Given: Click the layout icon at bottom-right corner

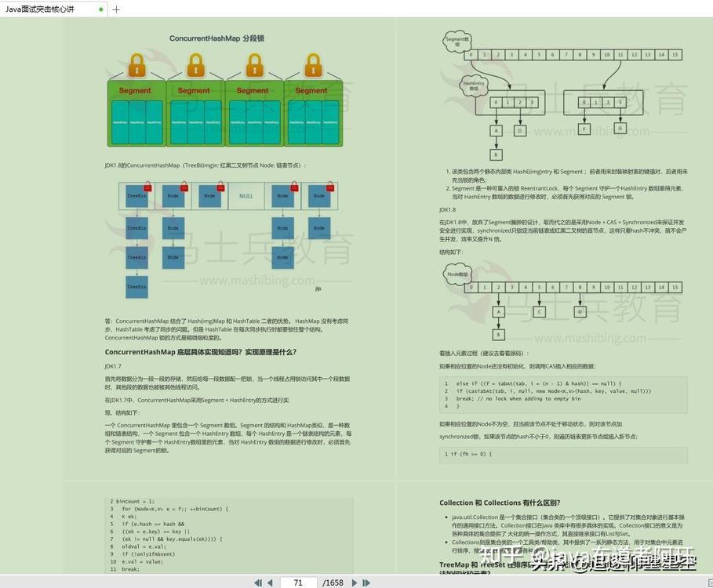Looking at the screenshot, I should tap(711, 583).
